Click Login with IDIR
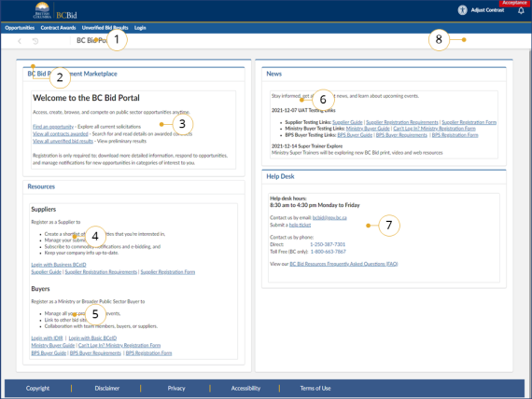The height and width of the screenshot is (399, 532). click(47, 338)
